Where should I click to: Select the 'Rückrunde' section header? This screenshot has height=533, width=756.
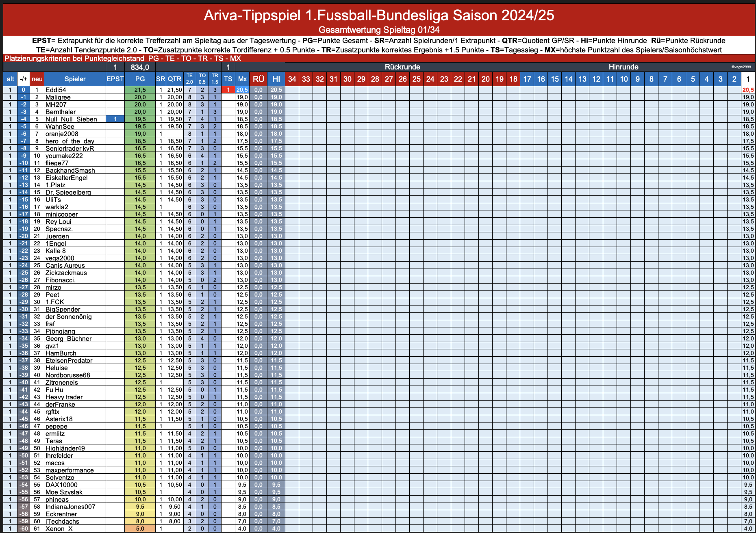(x=402, y=67)
